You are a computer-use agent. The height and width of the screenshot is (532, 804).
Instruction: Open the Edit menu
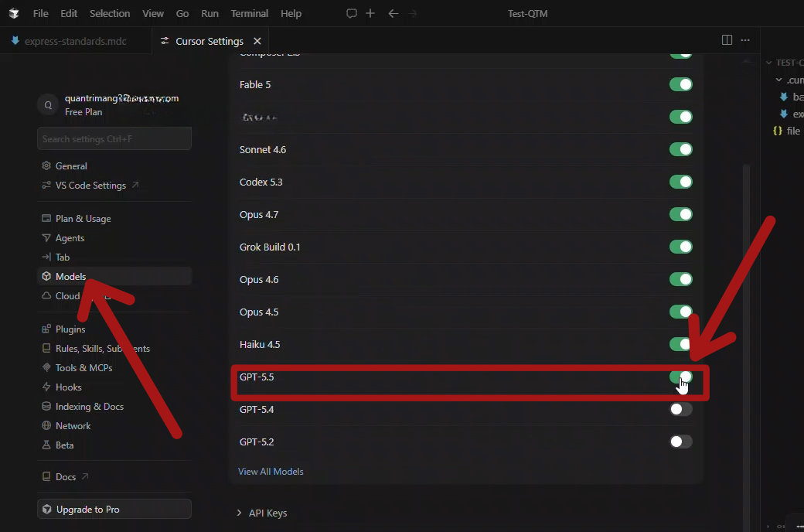[69, 13]
